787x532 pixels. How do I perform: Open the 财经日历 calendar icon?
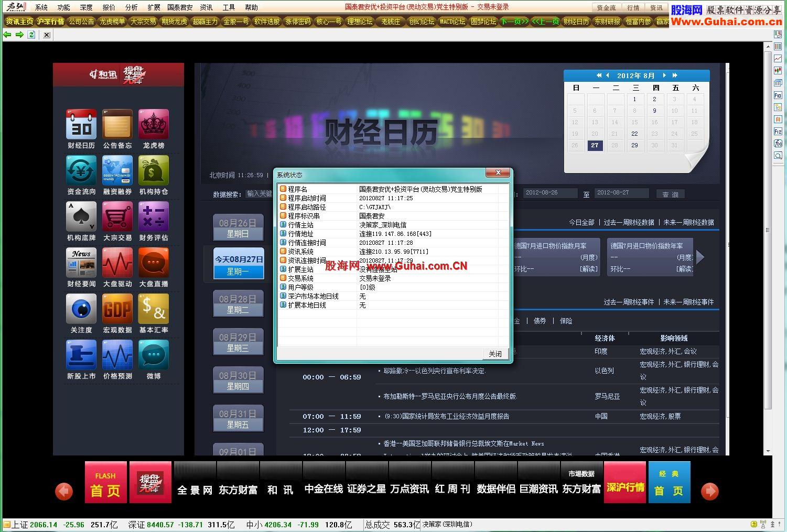81,124
